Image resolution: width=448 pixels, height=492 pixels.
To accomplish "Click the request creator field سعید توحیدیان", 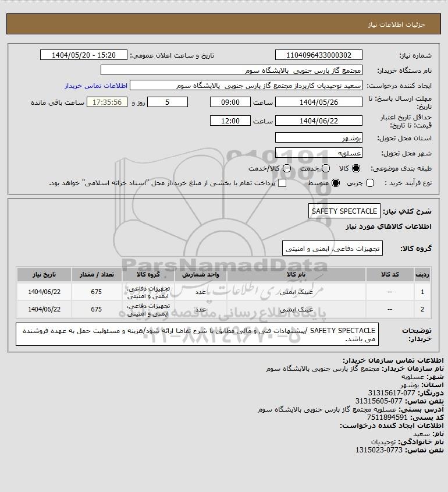I will pos(246,86).
